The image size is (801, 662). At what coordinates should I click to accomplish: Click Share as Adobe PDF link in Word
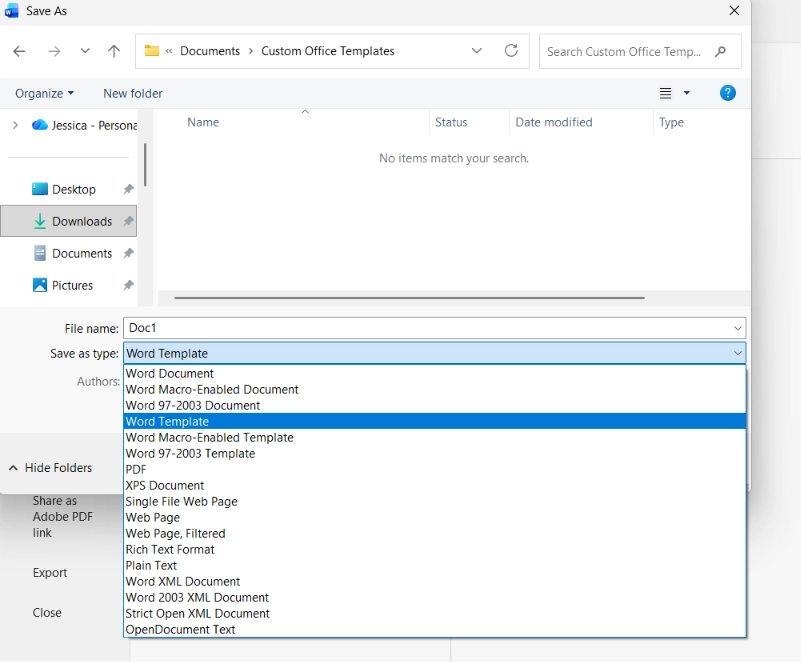click(62, 516)
